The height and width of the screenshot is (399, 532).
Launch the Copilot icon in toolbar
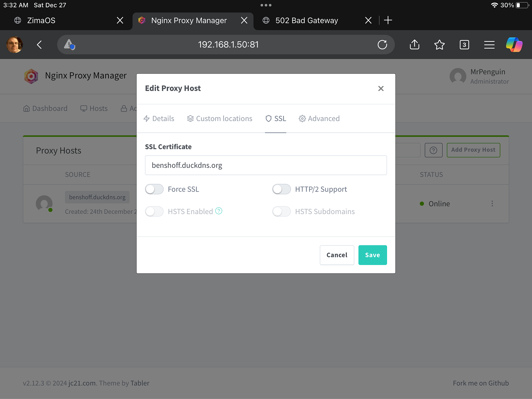click(x=514, y=45)
